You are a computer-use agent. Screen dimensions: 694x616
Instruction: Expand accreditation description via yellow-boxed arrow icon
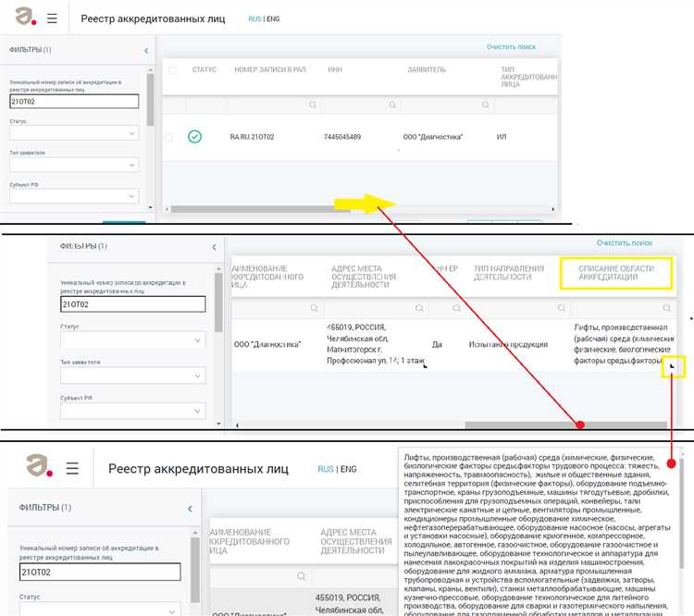pos(674,368)
